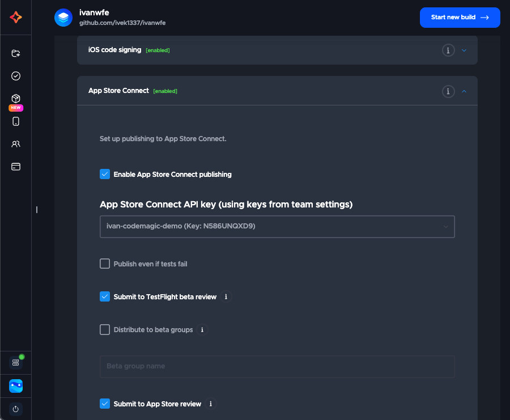
Task: Open the mobile device icon in sidebar
Action: tap(16, 121)
